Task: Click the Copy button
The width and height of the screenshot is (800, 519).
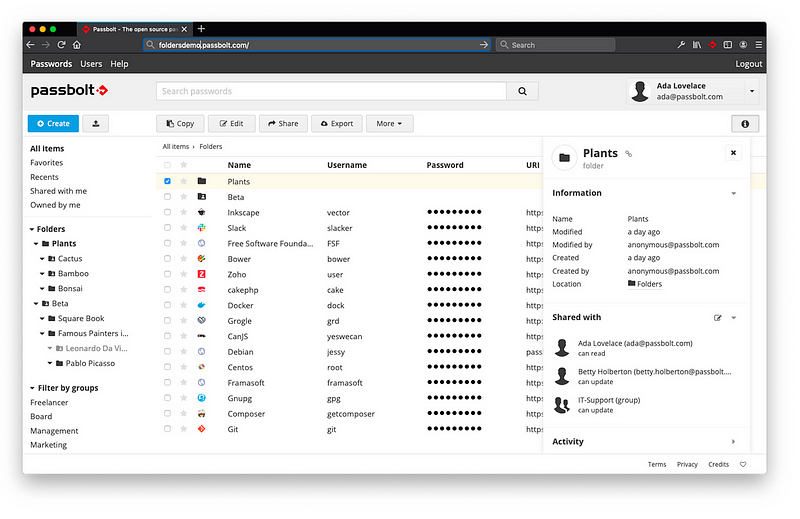Action: point(180,123)
